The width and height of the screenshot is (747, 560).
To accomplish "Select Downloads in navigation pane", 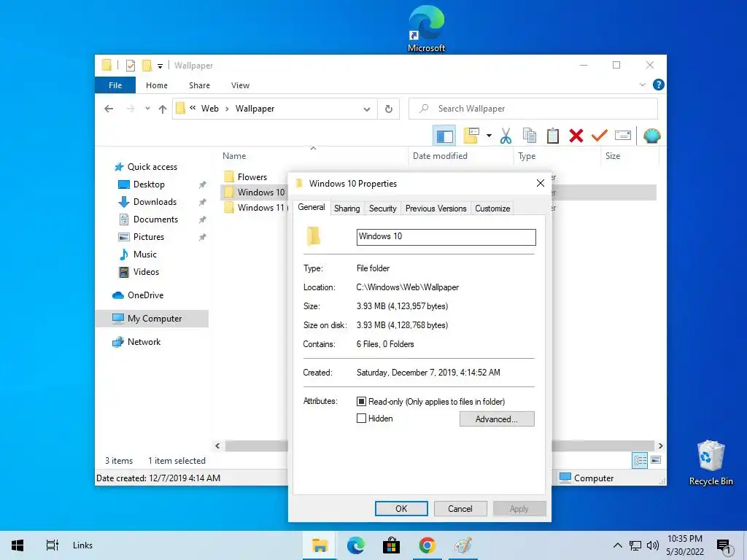I will tap(155, 202).
